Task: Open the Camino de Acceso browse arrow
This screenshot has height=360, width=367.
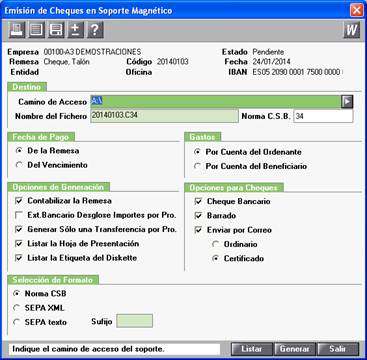Action: [347, 102]
